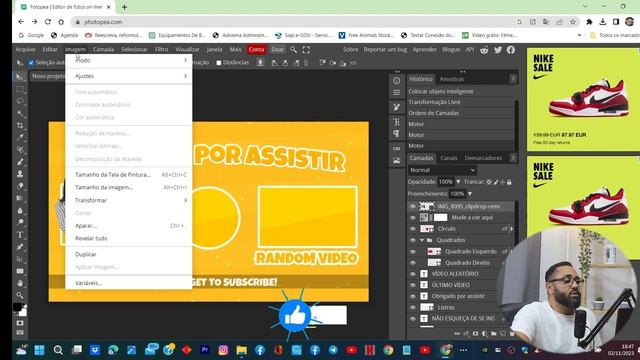Hide the Círculo layer
The height and width of the screenshot is (360, 640).
[413, 229]
